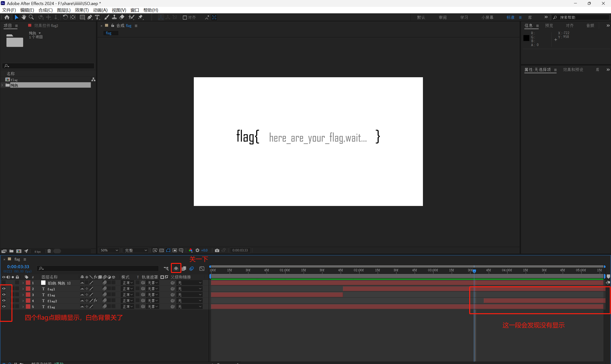Click the white color swatch of layer 1
611x364 pixels.
point(43,283)
